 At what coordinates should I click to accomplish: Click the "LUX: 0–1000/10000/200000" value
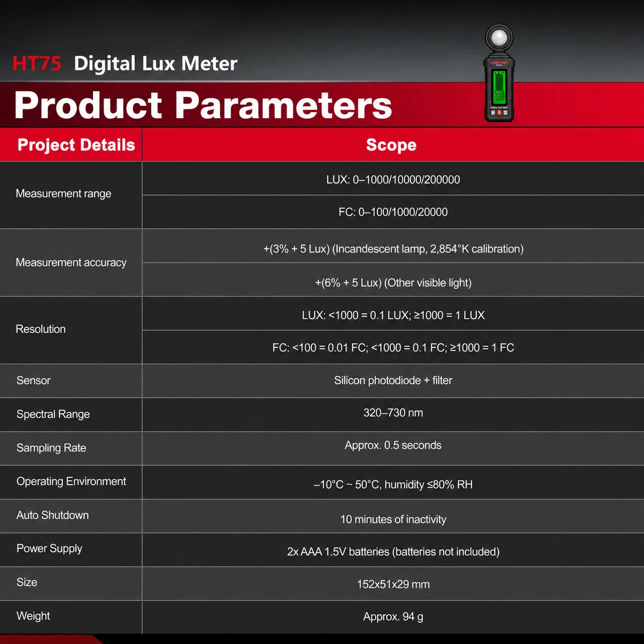click(393, 180)
